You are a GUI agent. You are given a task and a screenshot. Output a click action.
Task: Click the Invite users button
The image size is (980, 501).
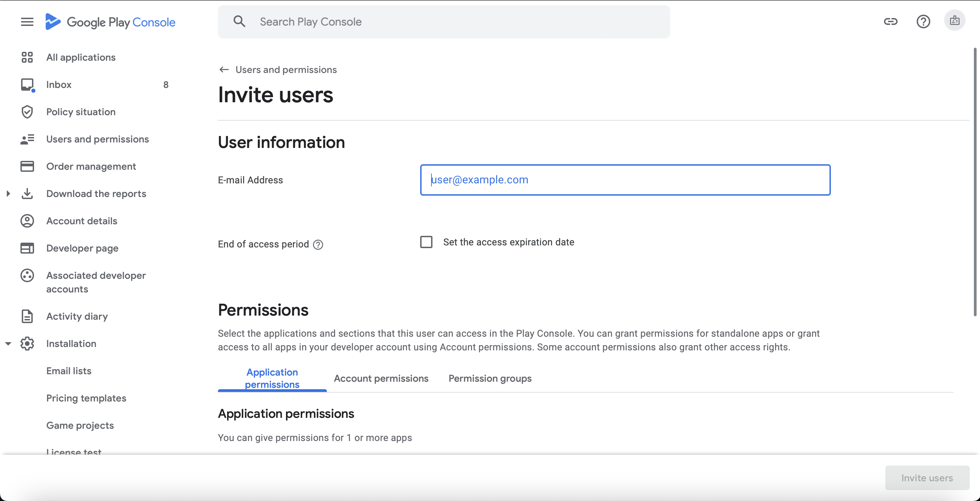coord(927,478)
